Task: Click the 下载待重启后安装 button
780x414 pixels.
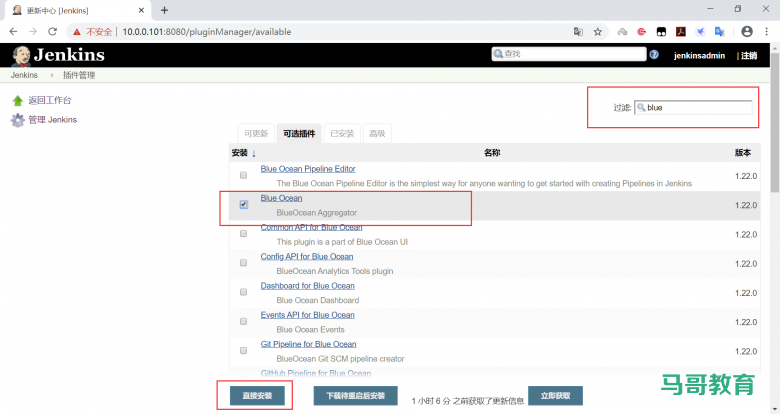Action: [x=356, y=396]
